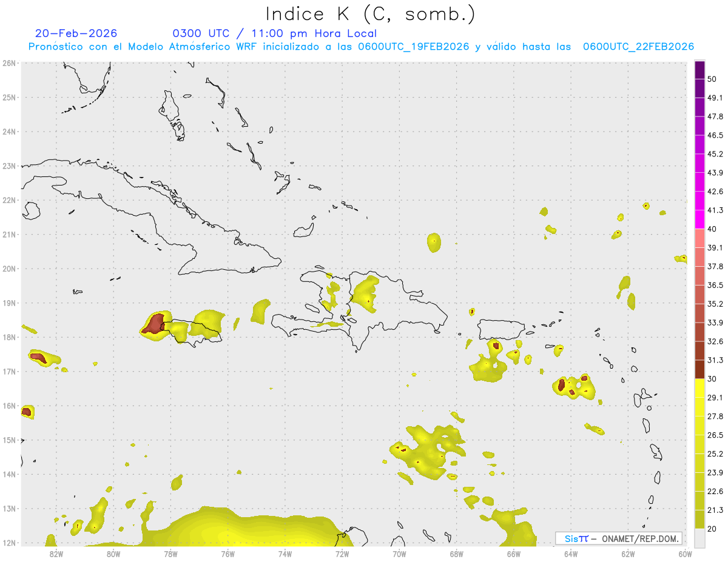This screenshot has height=562, width=728.
Task: Click the latitude axis label "14N"
Action: [8, 474]
